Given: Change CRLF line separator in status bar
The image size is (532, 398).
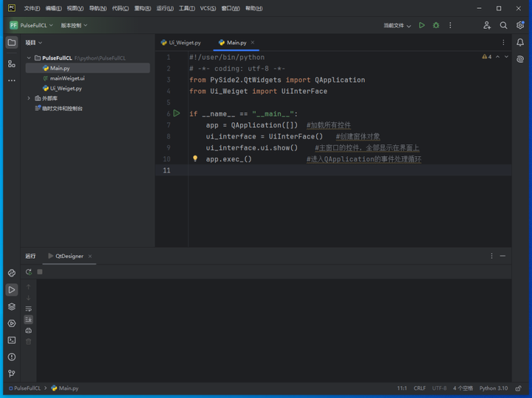Looking at the screenshot, I should 420,388.
